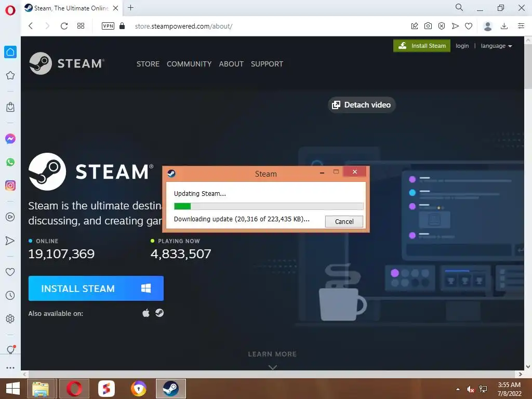Open ad blocker shield icon
532x399 pixels.
pyautogui.click(x=442, y=26)
